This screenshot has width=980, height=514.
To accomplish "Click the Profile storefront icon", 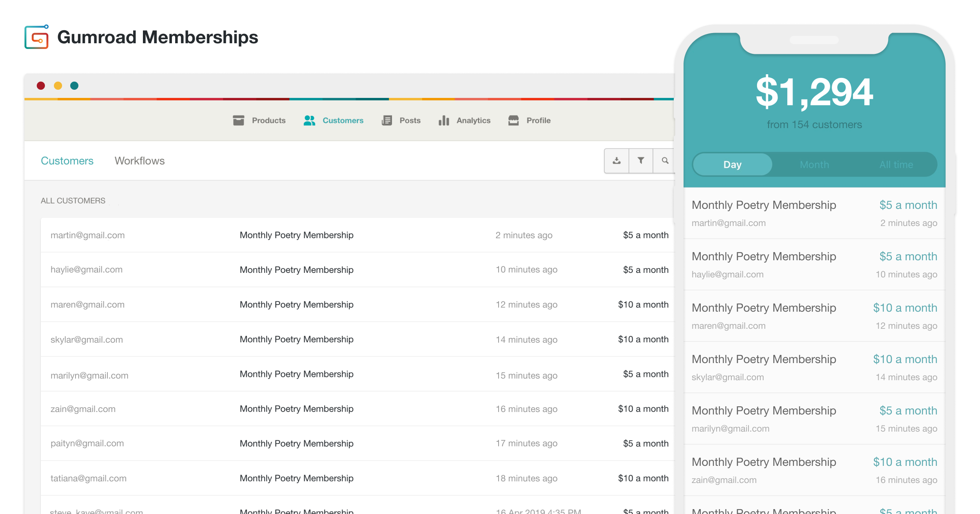I will pos(513,120).
